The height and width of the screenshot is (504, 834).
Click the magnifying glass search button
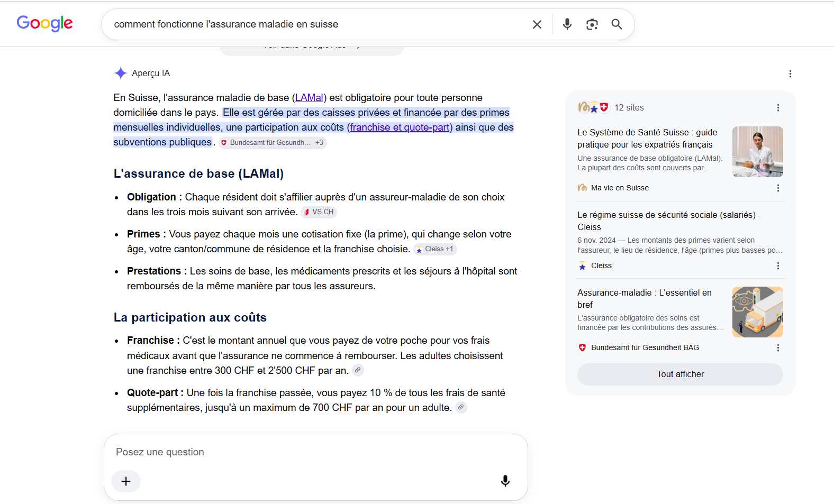coord(617,24)
